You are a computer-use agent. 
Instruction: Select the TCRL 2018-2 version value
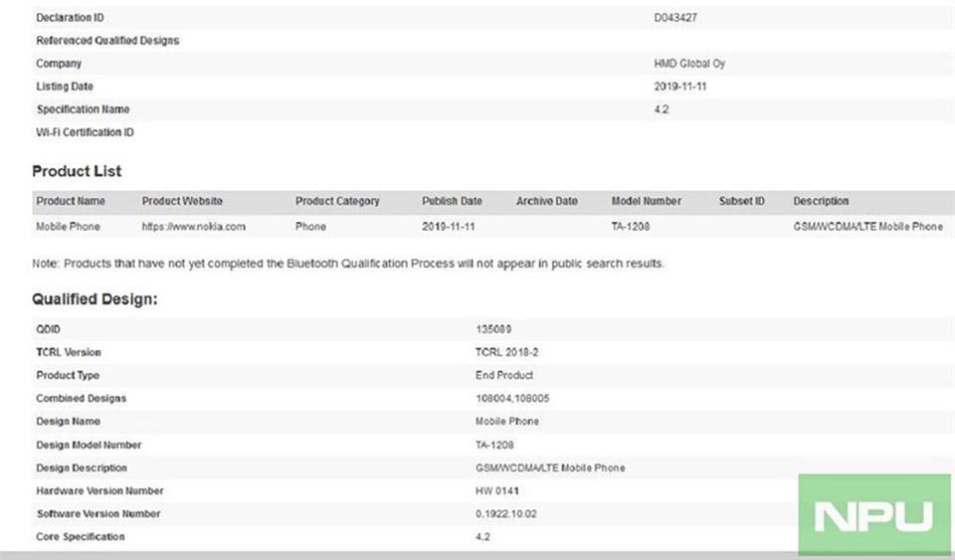click(506, 352)
